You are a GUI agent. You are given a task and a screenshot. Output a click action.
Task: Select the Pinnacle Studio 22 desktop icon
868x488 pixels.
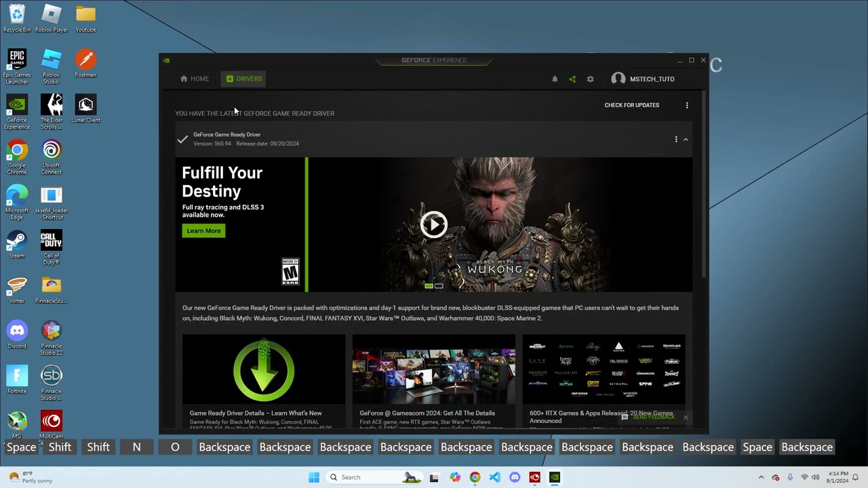point(52,338)
